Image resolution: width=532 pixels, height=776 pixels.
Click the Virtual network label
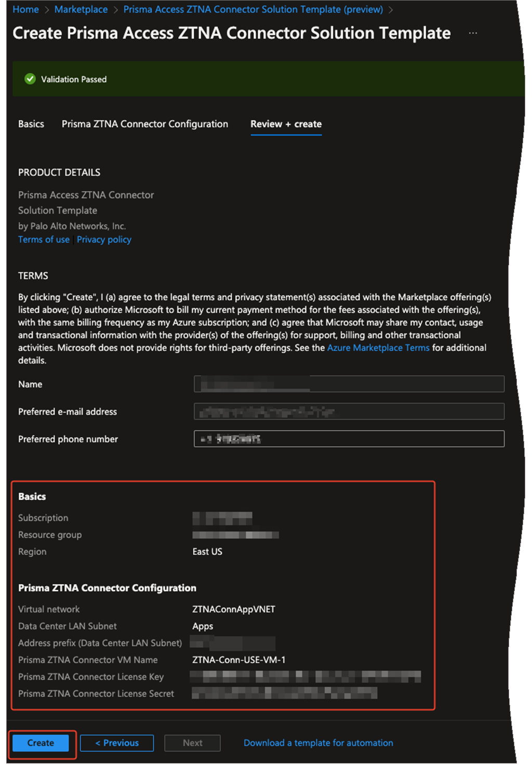(x=49, y=609)
